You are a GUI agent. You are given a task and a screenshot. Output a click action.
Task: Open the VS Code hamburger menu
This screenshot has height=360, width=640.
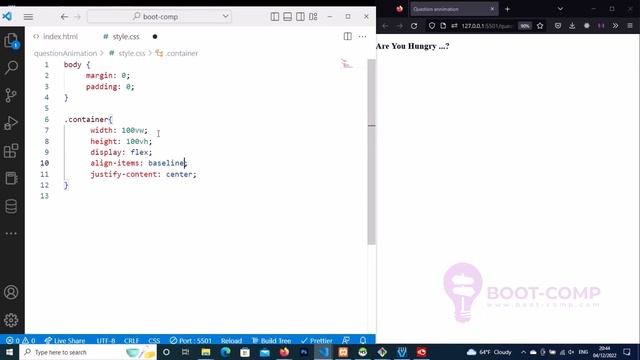28,17
